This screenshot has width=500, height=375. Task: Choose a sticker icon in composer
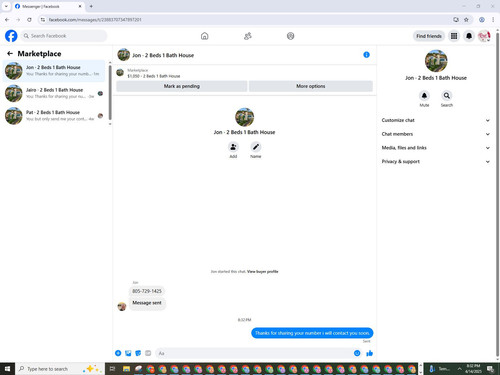(138, 353)
